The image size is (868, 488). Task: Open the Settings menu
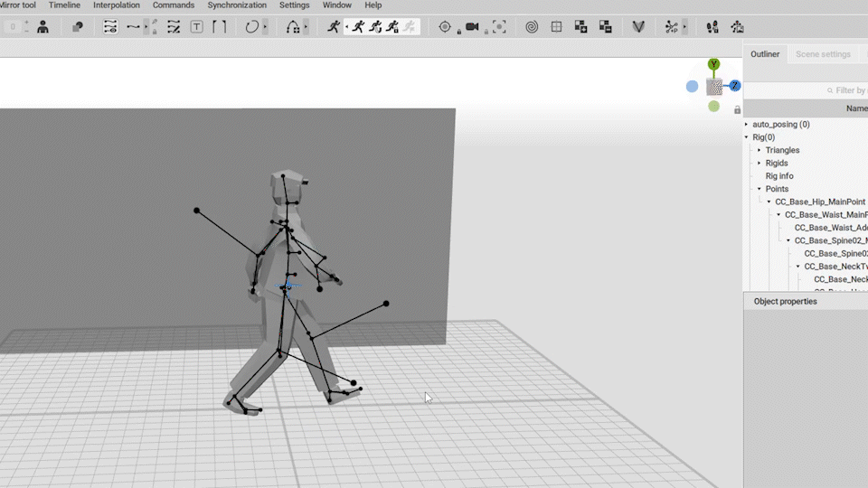coord(294,5)
